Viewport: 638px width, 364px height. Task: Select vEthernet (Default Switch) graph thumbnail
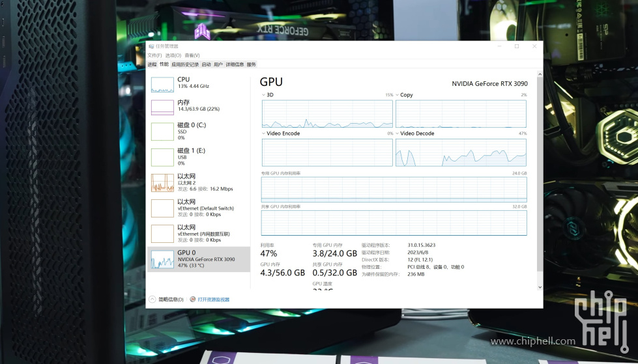point(162,208)
